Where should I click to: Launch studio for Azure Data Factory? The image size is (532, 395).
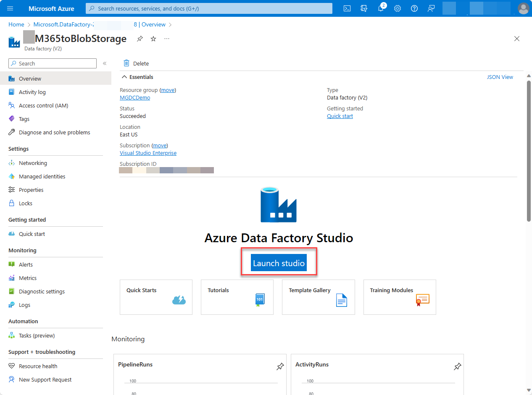coord(279,262)
